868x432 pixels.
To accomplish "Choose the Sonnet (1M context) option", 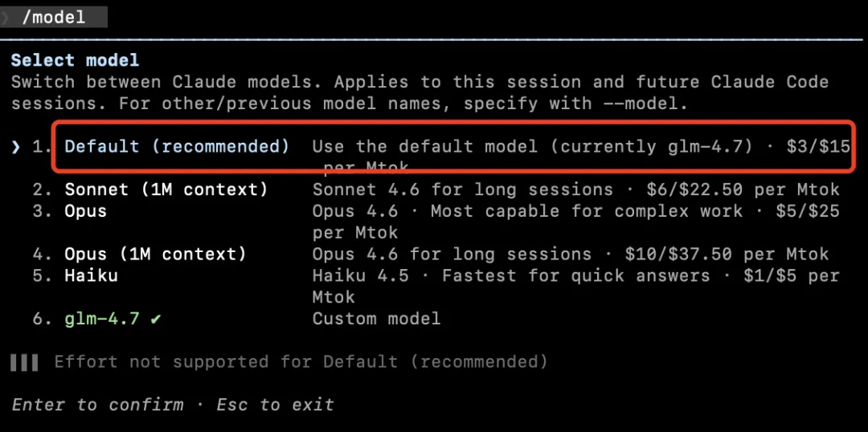I will pyautogui.click(x=166, y=190).
